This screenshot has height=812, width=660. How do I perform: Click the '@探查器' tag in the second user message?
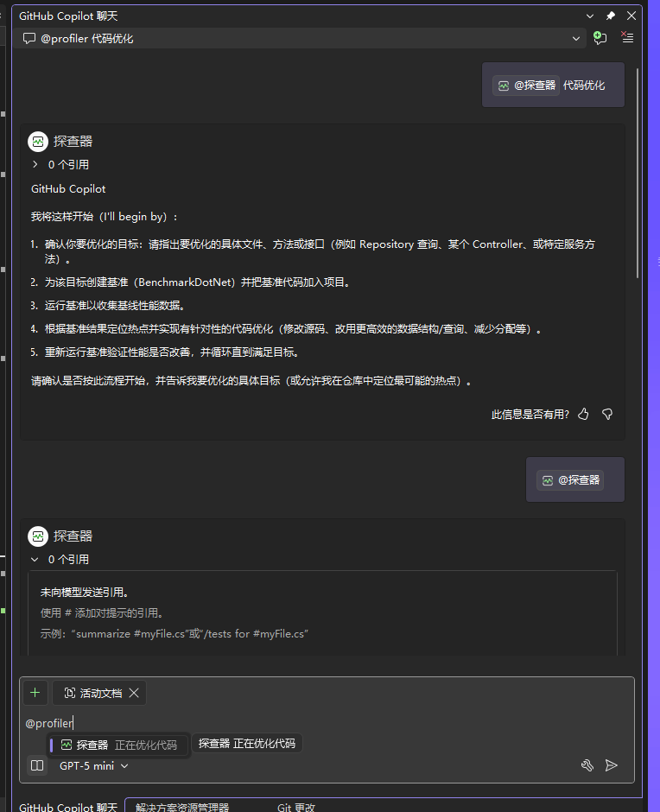[570, 480]
